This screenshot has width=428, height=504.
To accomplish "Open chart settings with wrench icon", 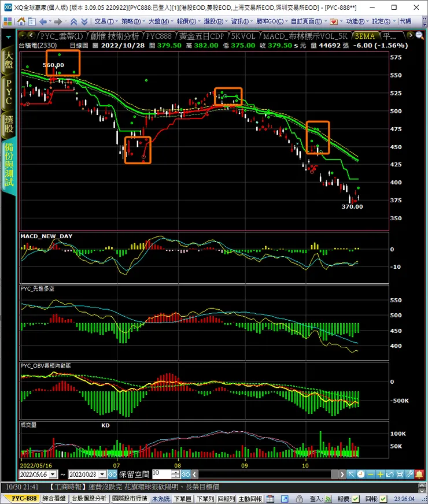I will [x=409, y=474].
